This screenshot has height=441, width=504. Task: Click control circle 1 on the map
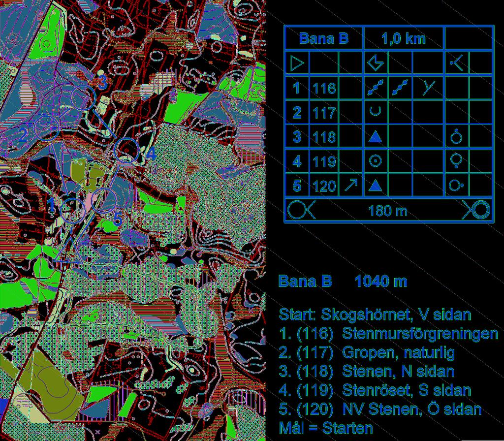click(73, 210)
